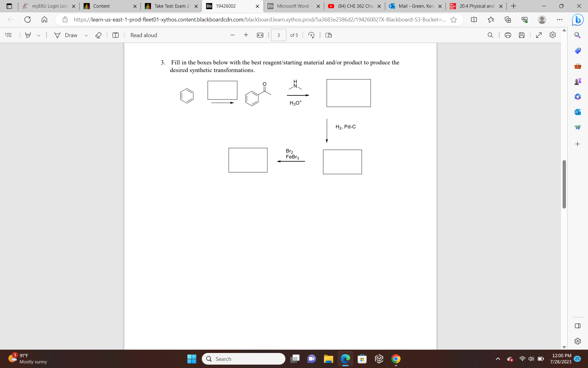This screenshot has width=588, height=368.
Task: Expand the highlighter color options
Action: coord(39,35)
